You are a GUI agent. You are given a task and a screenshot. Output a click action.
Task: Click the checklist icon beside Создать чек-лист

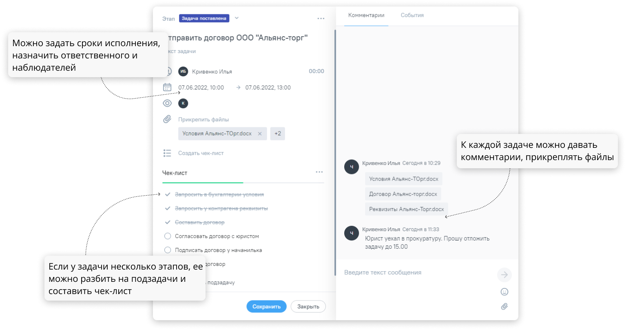tap(167, 153)
